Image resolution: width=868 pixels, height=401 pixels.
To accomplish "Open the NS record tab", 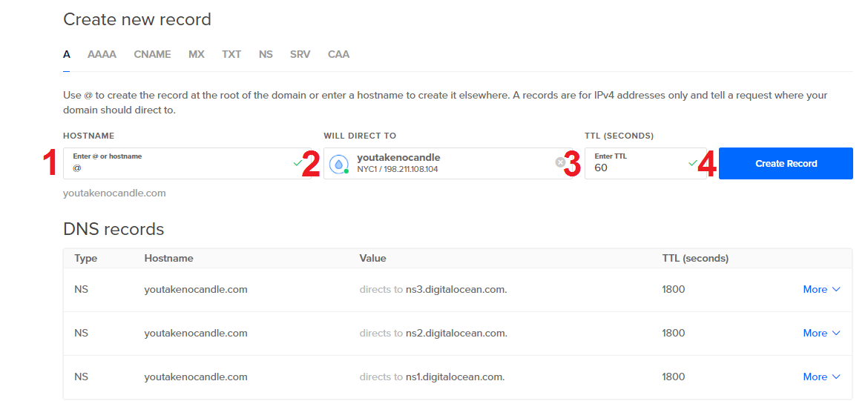I will (x=266, y=54).
